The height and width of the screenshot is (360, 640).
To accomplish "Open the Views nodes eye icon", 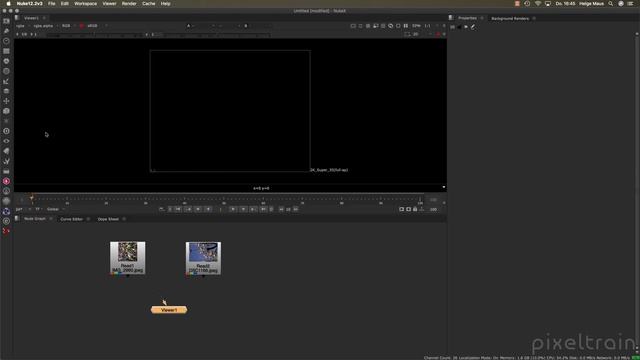I will pos(6,141).
